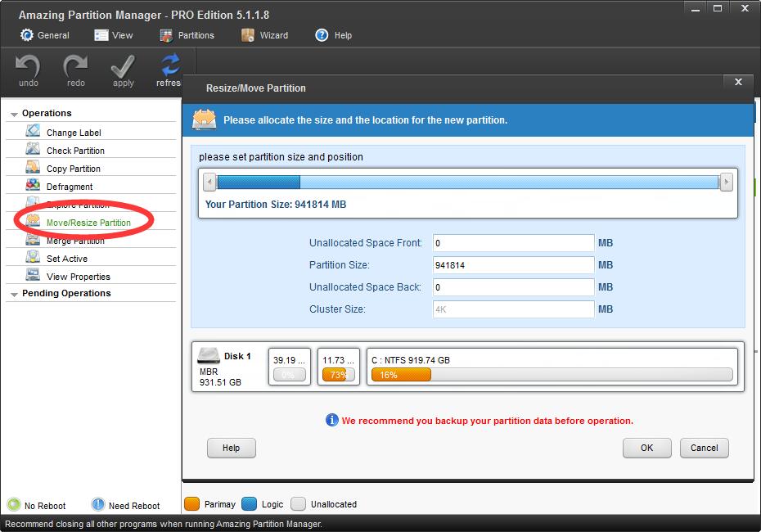Image resolution: width=761 pixels, height=532 pixels.
Task: Click the undo arrow icon
Action: [28, 65]
